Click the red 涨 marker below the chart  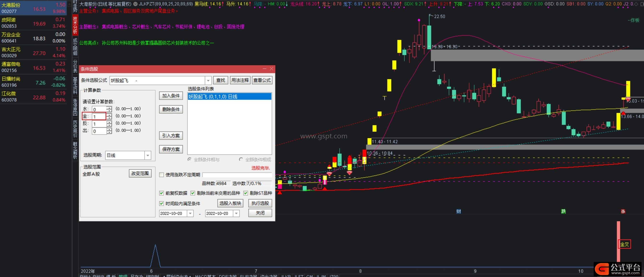click(x=623, y=212)
